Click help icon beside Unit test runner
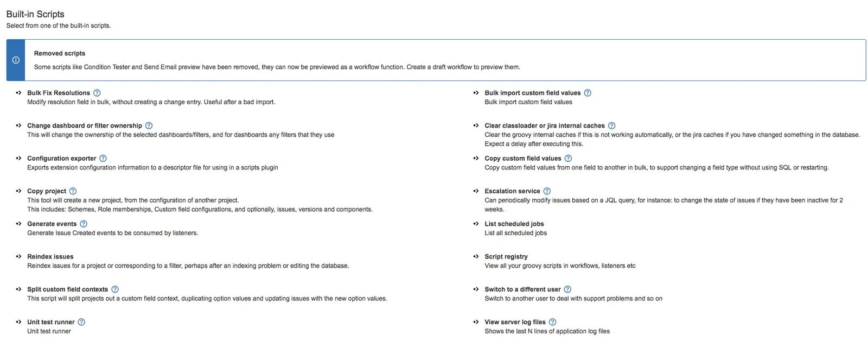868x353 pixels. [x=81, y=322]
